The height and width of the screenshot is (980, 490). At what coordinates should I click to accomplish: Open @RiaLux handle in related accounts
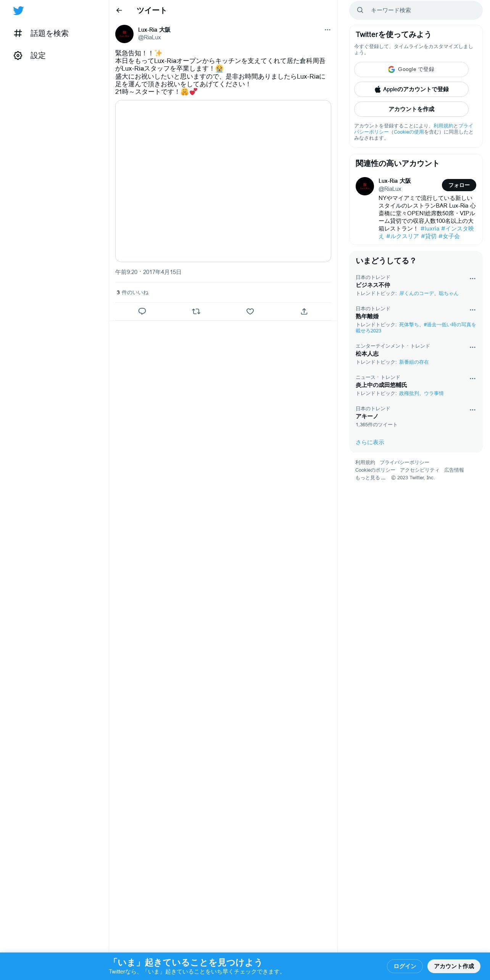pos(390,189)
